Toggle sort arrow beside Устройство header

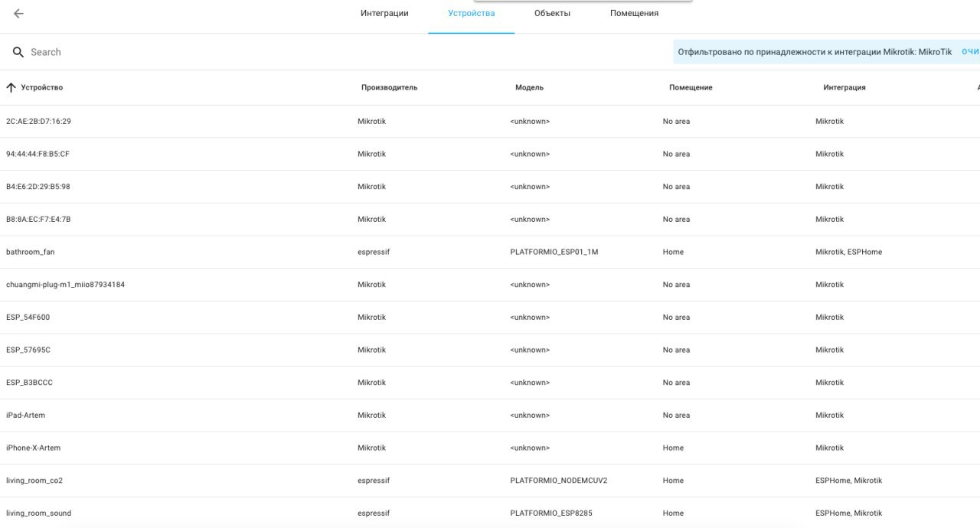[11, 87]
